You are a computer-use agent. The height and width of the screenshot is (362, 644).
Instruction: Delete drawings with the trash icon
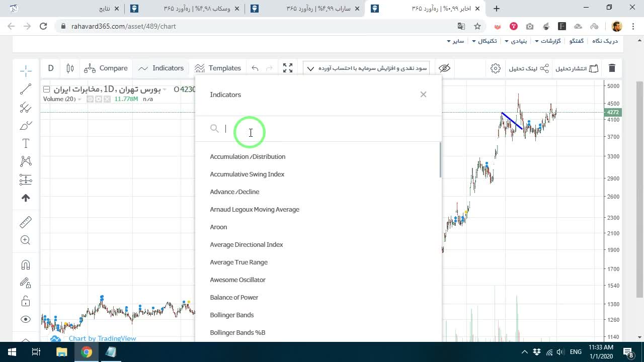pyautogui.click(x=612, y=68)
